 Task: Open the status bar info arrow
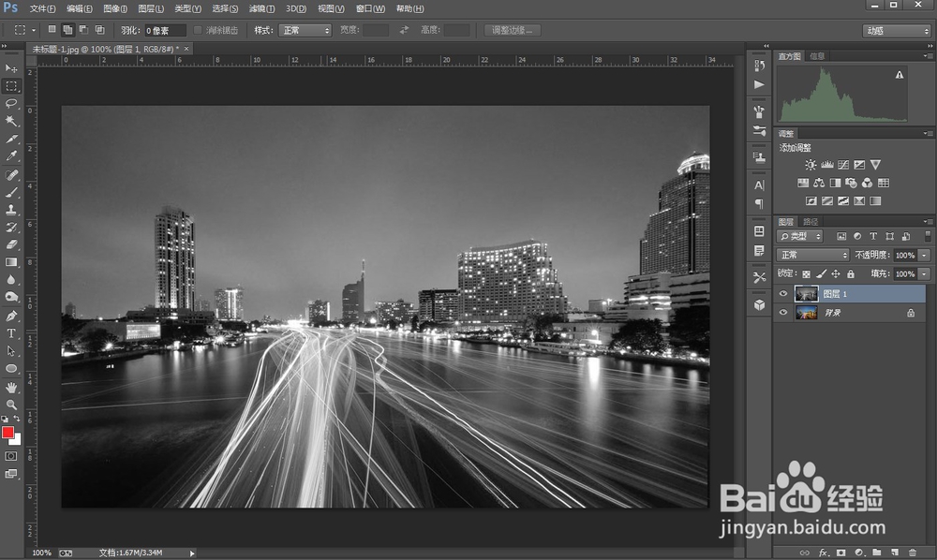(192, 553)
